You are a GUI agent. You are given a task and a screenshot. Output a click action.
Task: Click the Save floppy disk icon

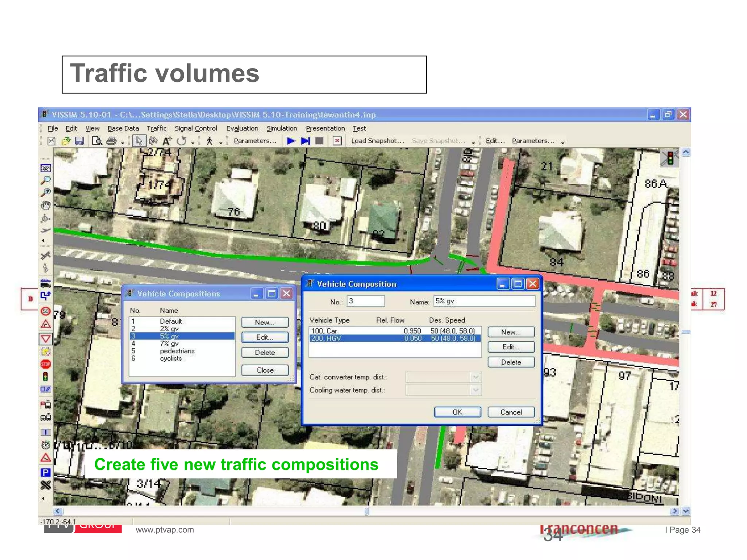coord(80,141)
